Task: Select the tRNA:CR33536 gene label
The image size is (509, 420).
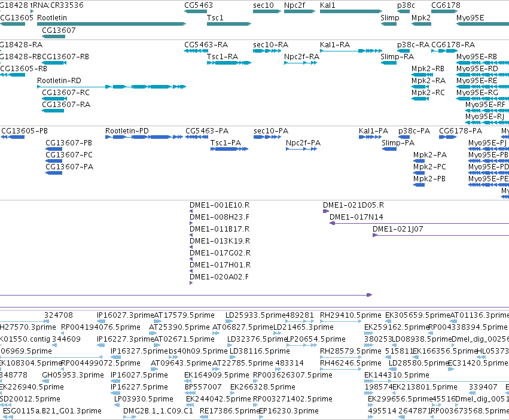Action: click(57, 5)
